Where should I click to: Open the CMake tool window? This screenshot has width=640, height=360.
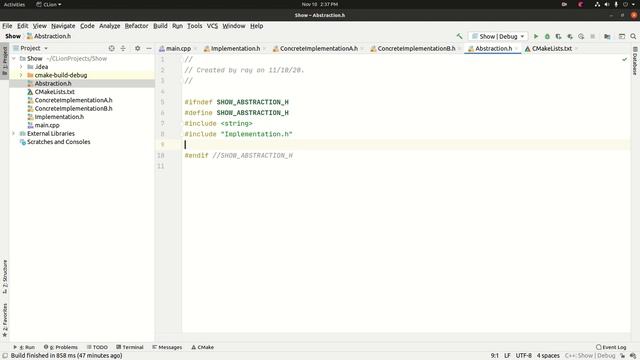(x=202, y=347)
